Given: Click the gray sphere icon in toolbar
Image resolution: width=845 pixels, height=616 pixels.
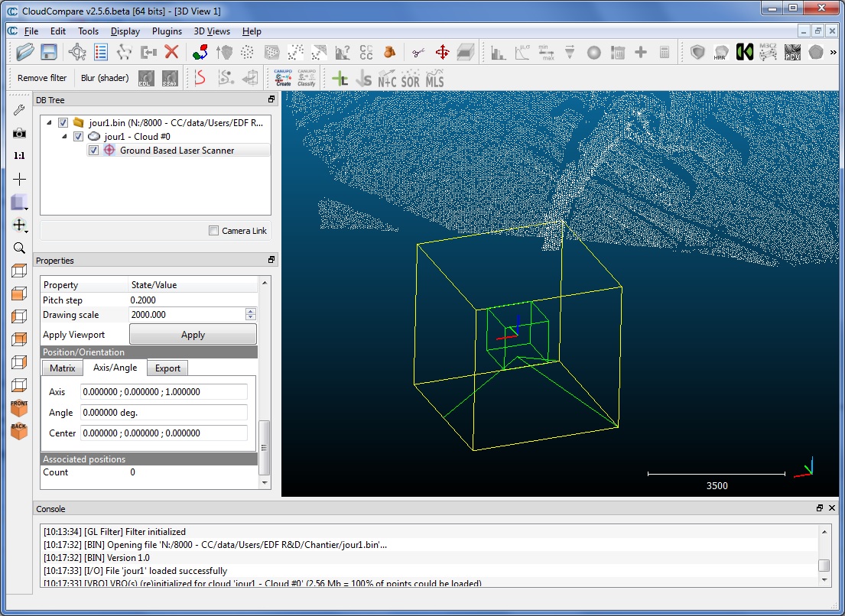Looking at the screenshot, I should click(593, 52).
